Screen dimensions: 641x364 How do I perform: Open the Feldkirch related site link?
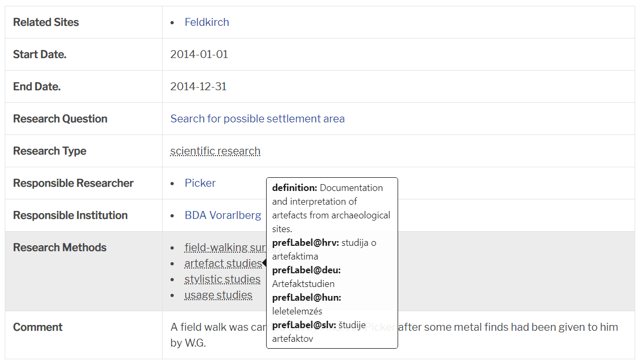tap(206, 22)
